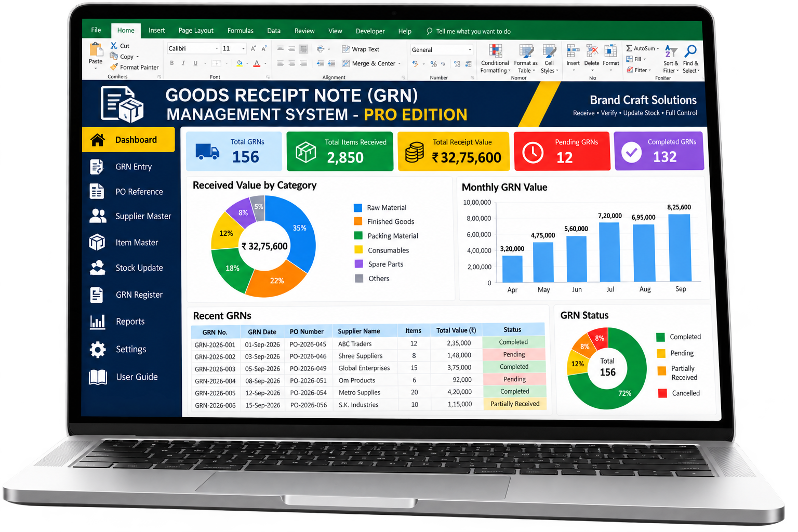
Task: Expand the Calibri font name dropdown
Action: (x=217, y=49)
